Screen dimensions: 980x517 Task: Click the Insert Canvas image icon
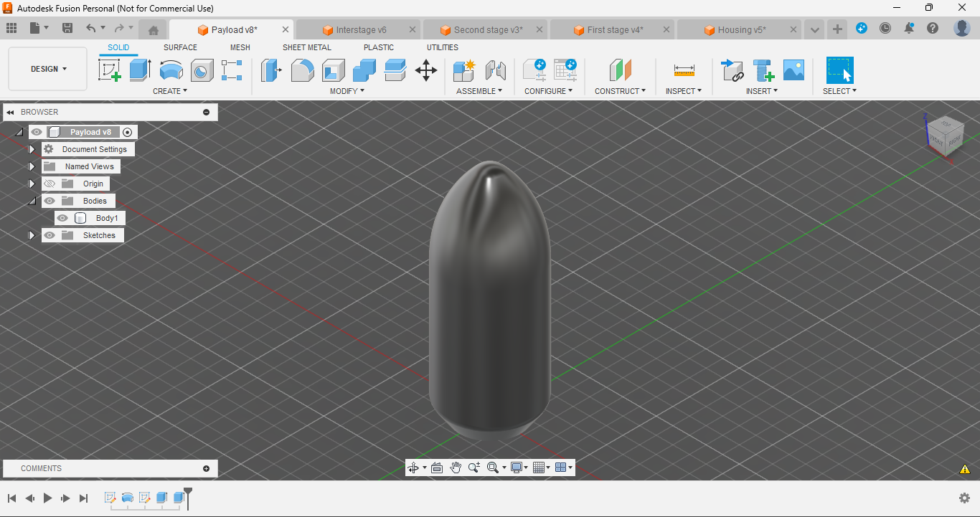click(793, 70)
